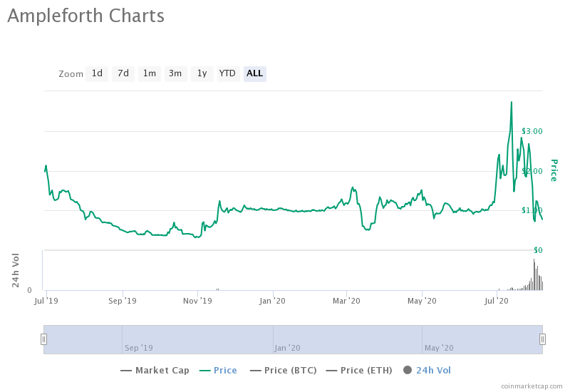Click the Jul '20 axis label

pos(497,301)
